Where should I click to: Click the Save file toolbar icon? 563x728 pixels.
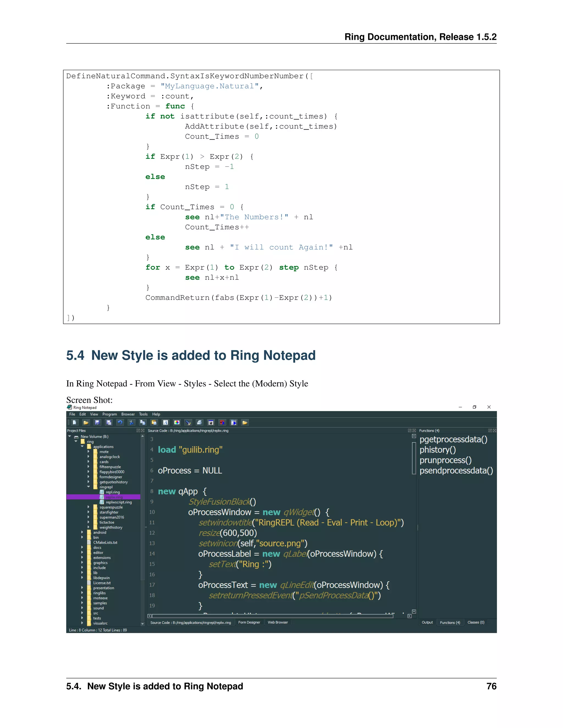point(97,422)
